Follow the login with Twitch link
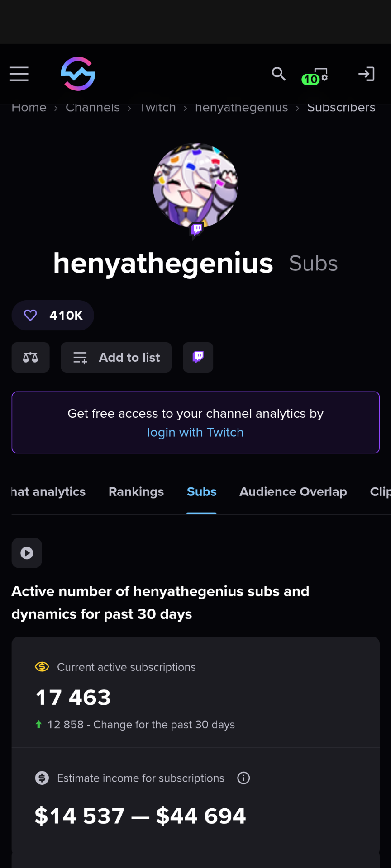The image size is (391, 868). tap(195, 433)
